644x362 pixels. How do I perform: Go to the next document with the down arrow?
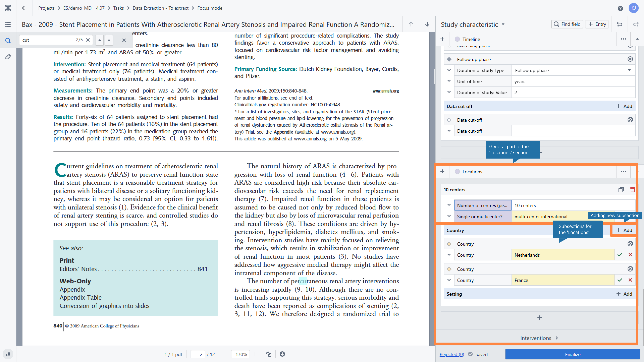pos(427,24)
